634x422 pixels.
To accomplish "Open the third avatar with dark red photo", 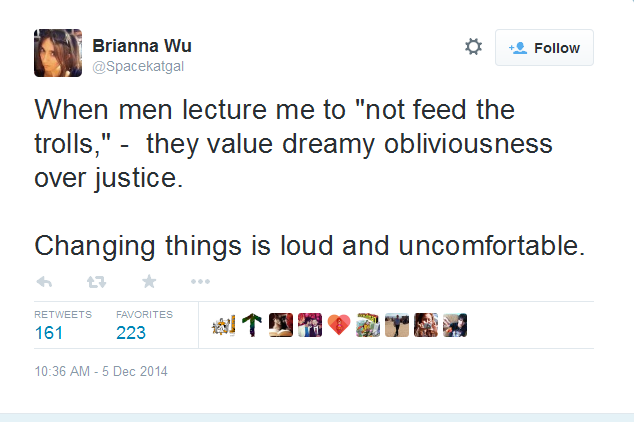I will (281, 325).
